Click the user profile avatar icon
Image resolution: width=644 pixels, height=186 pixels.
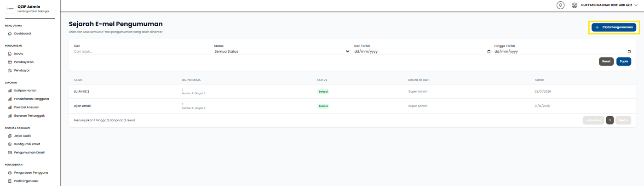575,5
